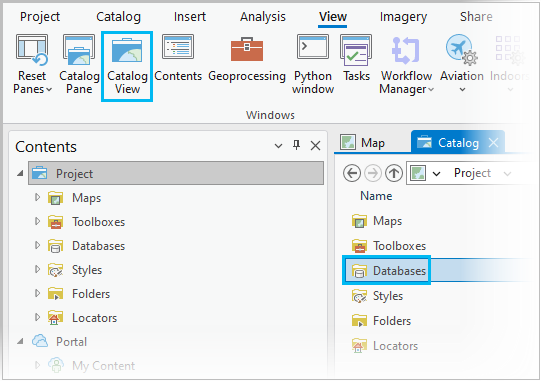Screen dimensions: 542x382
Task: Collapse the Project node in Contents
Action: point(20,173)
